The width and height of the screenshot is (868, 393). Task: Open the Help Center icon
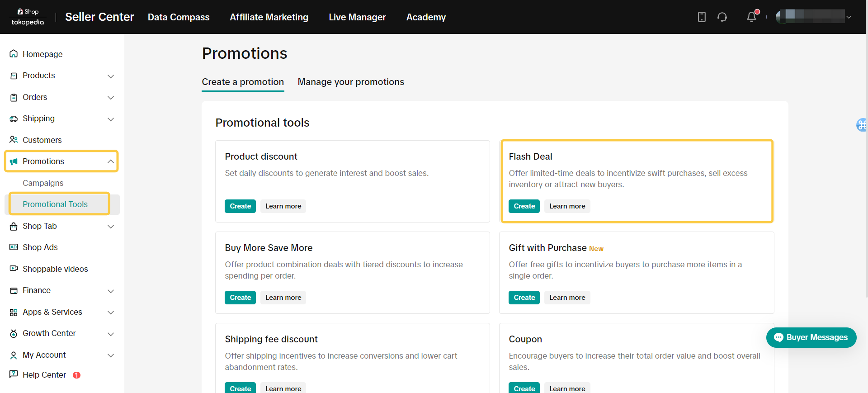14,374
